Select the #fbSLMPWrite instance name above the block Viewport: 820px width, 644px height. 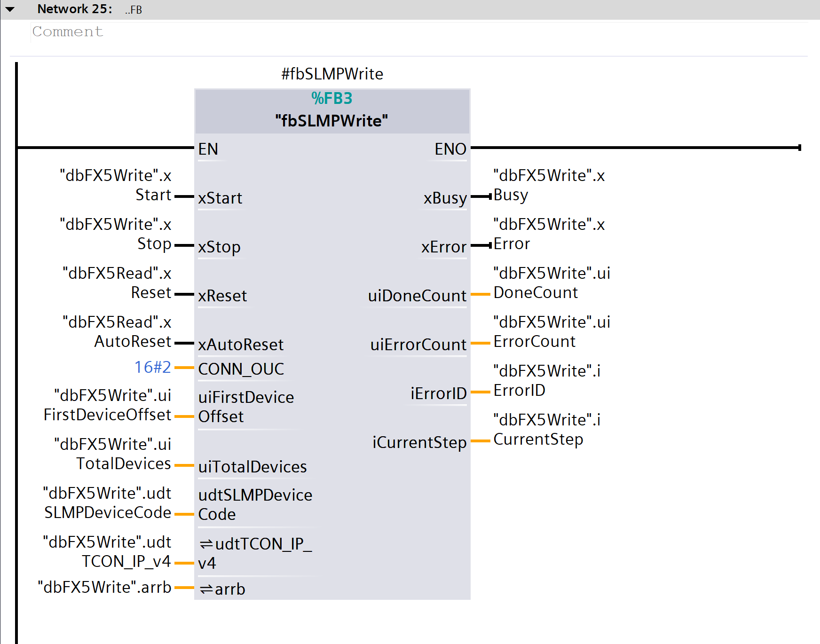pos(332,74)
